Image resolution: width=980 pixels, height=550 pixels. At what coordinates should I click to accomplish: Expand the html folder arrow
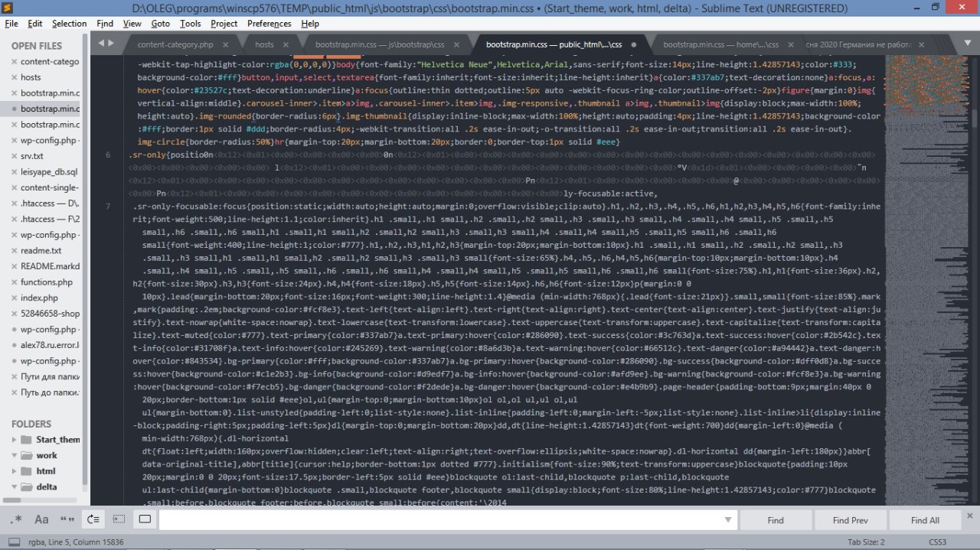click(14, 471)
